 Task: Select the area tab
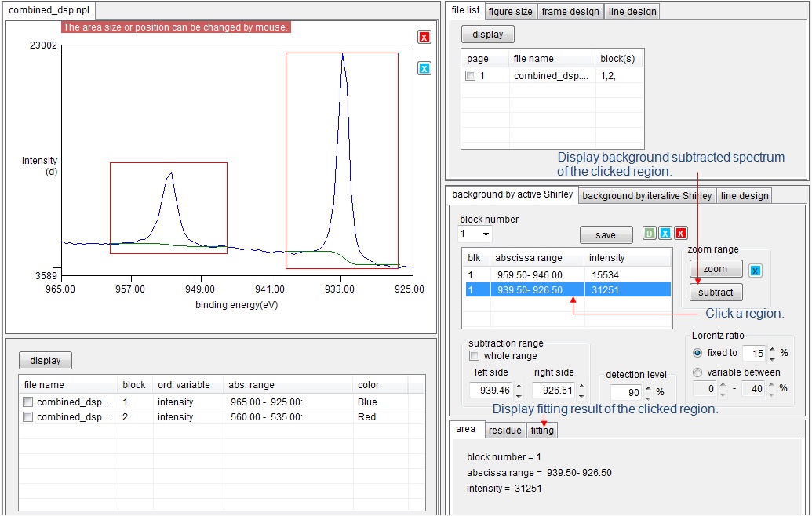tap(465, 428)
